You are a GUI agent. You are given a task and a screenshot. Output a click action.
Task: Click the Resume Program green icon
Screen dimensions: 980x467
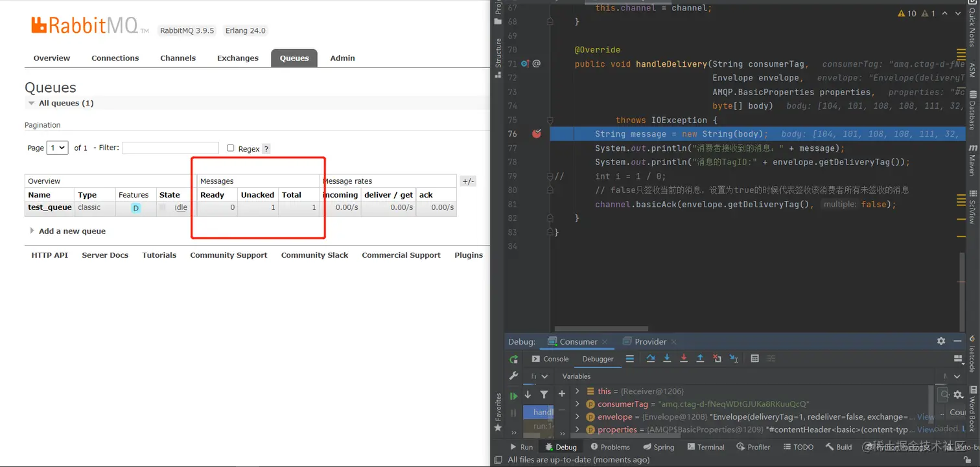coord(514,396)
